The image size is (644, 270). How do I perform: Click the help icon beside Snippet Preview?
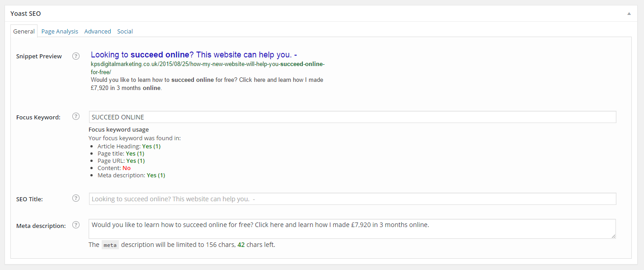point(76,56)
